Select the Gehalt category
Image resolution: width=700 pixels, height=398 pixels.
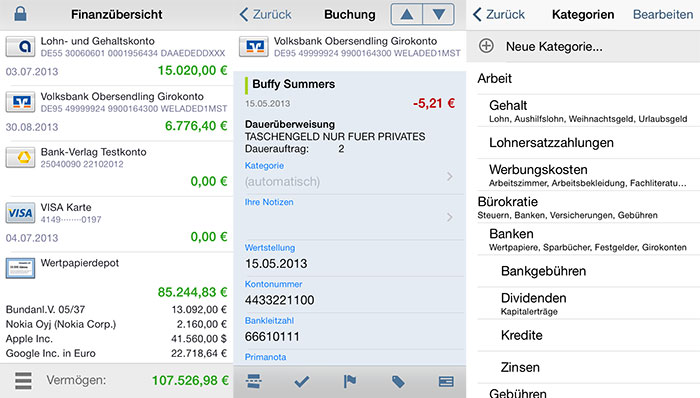[x=588, y=111]
